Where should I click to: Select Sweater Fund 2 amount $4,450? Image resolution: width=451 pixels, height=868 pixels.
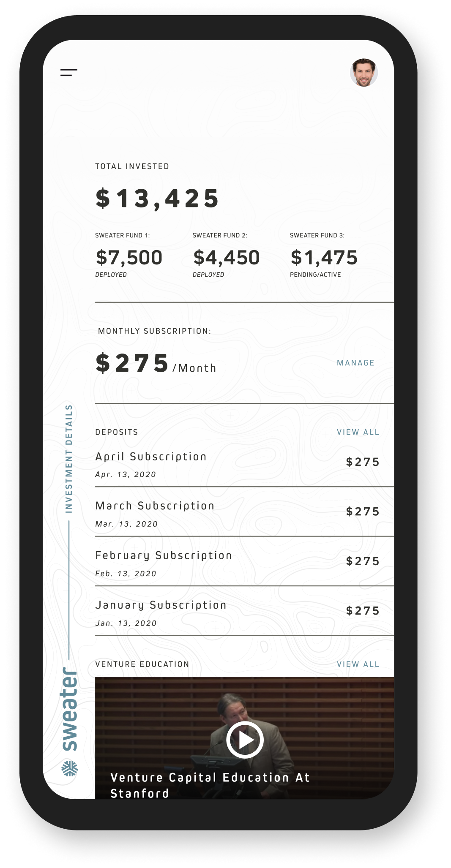[226, 258]
